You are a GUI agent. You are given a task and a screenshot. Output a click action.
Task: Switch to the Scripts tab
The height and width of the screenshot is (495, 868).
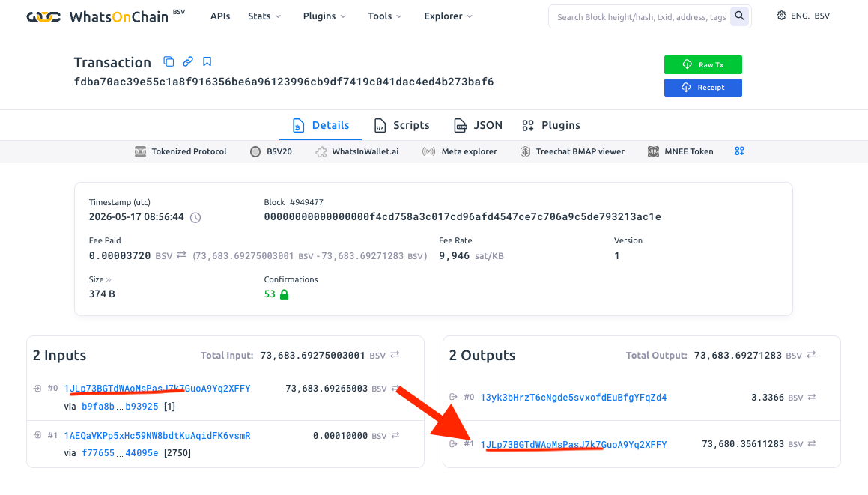[402, 125]
